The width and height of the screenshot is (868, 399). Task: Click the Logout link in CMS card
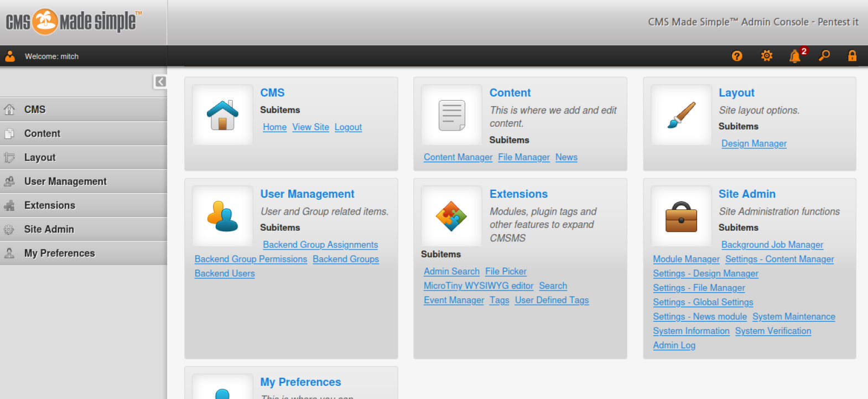coord(348,127)
